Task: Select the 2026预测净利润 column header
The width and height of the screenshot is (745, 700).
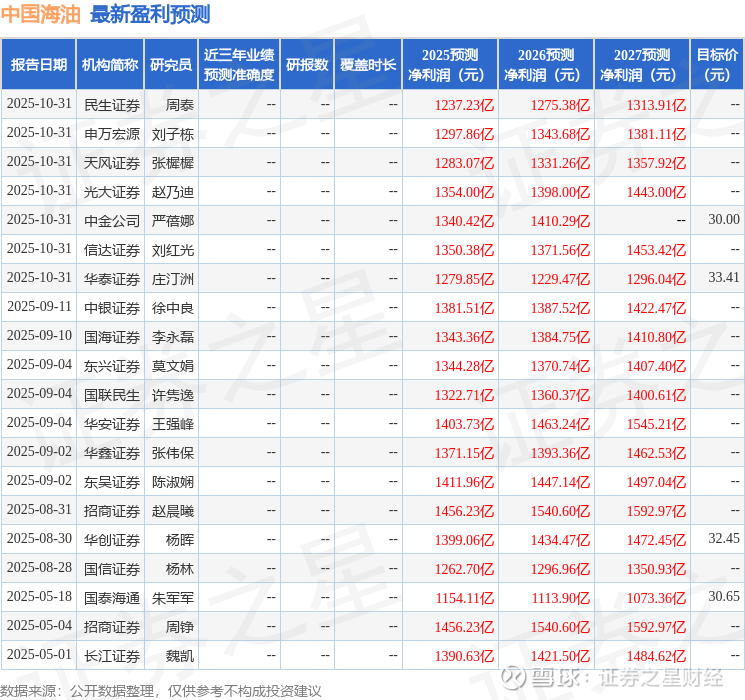Action: (x=546, y=65)
